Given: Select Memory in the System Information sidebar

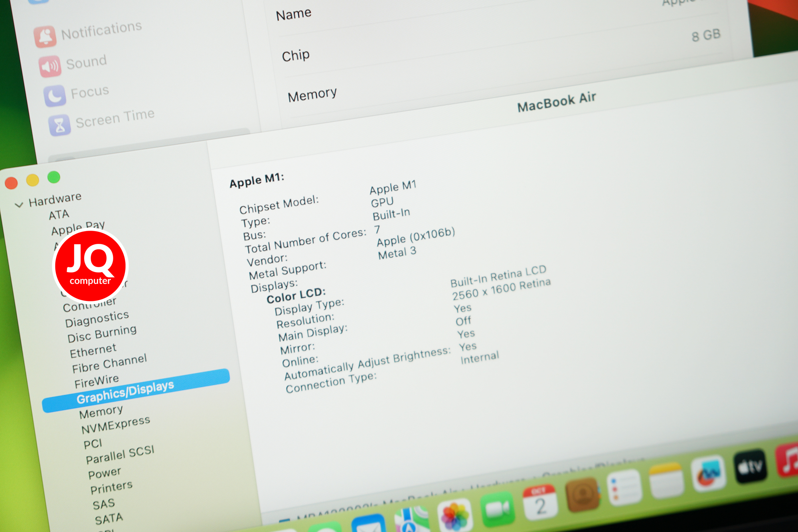Looking at the screenshot, I should click(x=101, y=412).
